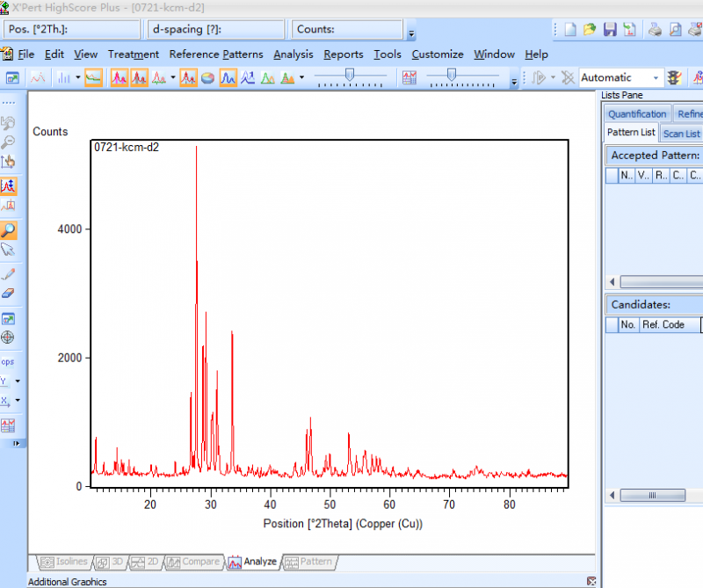Expand the Y axis options dropdown
The height and width of the screenshot is (588, 703).
pyautogui.click(x=17, y=381)
